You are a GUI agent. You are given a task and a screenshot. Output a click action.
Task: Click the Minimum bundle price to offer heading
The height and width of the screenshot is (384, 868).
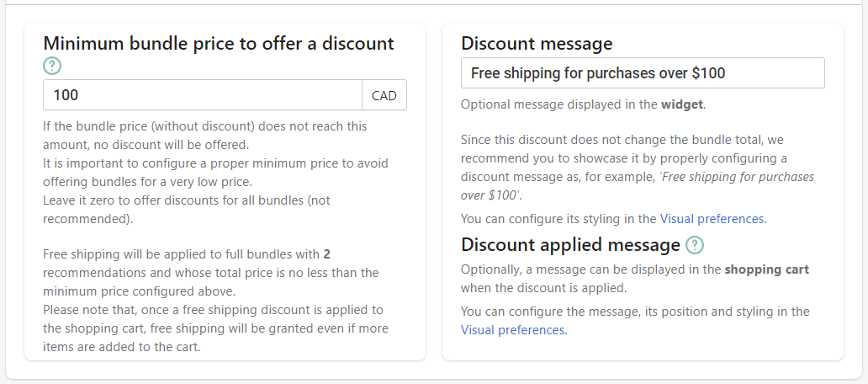click(219, 43)
